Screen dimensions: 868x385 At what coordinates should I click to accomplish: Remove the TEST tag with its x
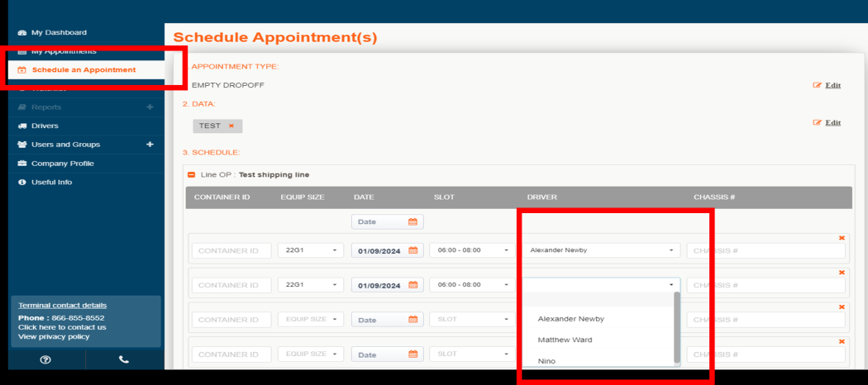click(x=231, y=126)
